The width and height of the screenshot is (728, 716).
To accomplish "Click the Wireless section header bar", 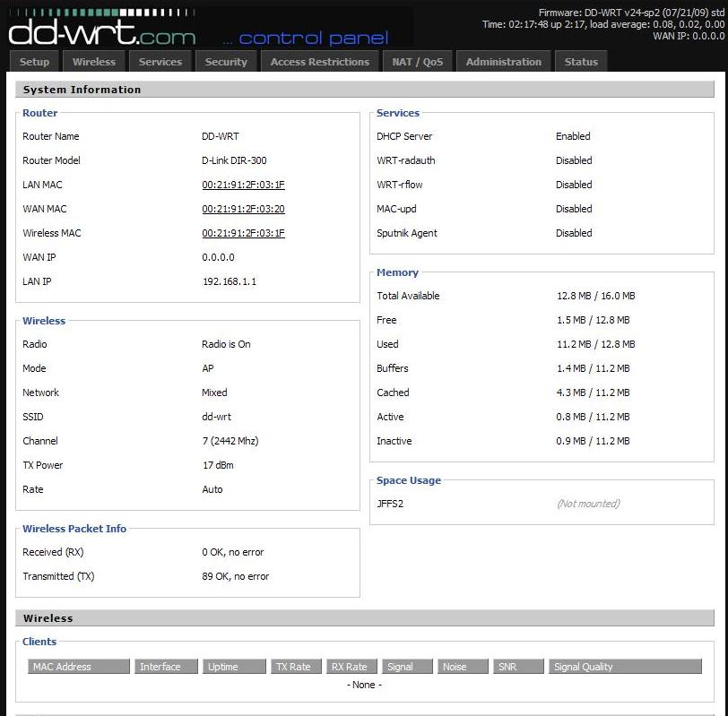I will (365, 618).
